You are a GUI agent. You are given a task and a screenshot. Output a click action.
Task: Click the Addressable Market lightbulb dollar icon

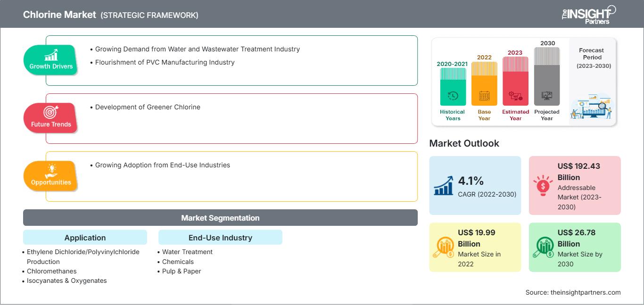tap(543, 186)
